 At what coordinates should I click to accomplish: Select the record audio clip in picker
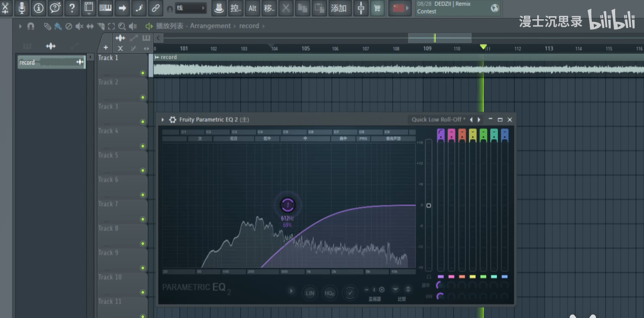point(51,62)
